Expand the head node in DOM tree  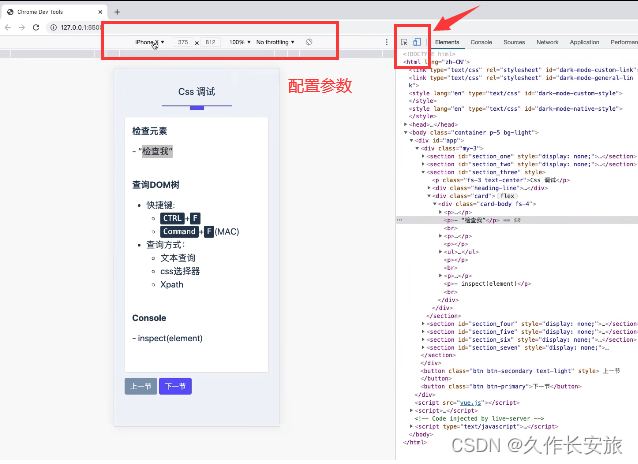coord(405,125)
